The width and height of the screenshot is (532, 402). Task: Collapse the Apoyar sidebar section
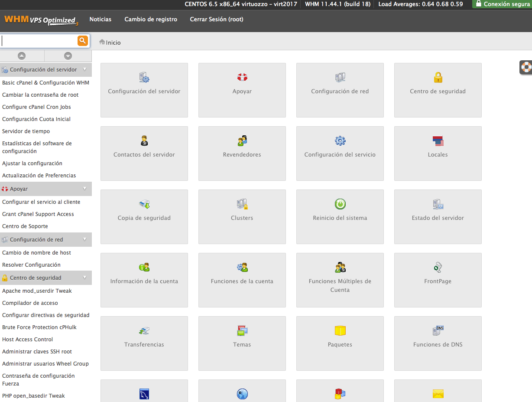coord(84,189)
